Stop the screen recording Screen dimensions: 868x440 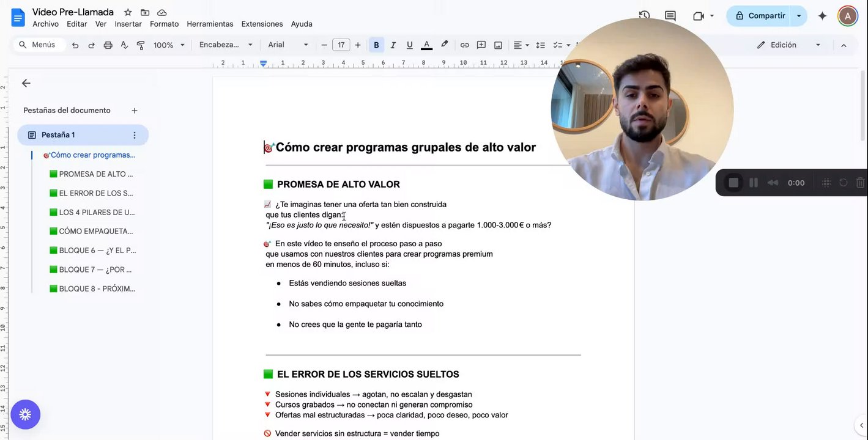(733, 183)
